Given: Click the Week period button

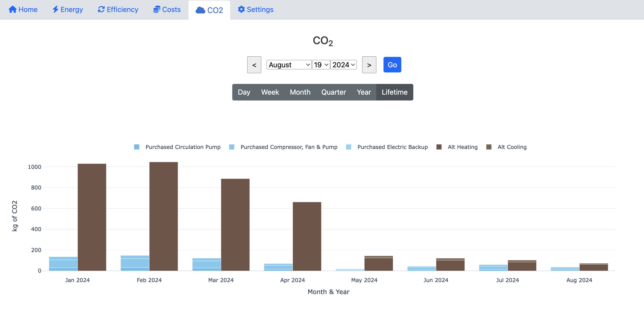Looking at the screenshot, I should 270,92.
